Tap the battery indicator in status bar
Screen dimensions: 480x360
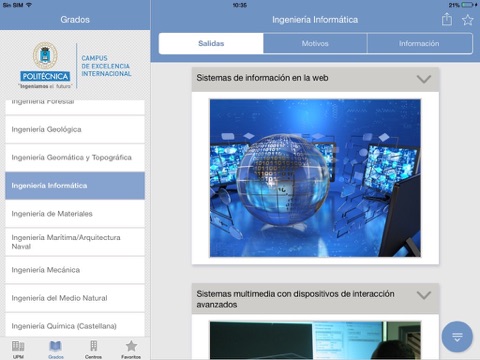(x=468, y=5)
